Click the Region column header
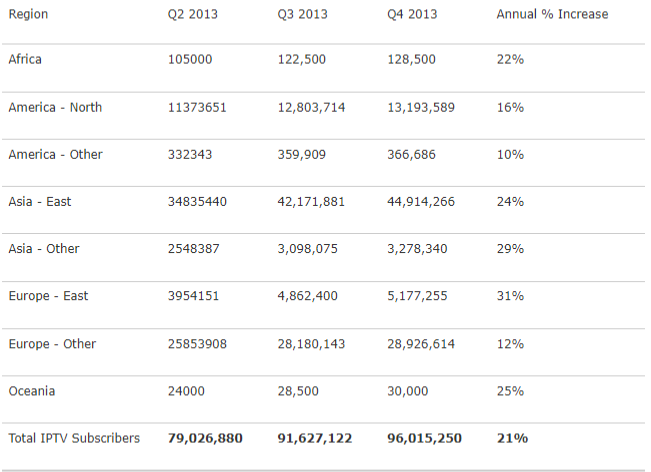The height and width of the screenshot is (472, 651). coord(28,15)
